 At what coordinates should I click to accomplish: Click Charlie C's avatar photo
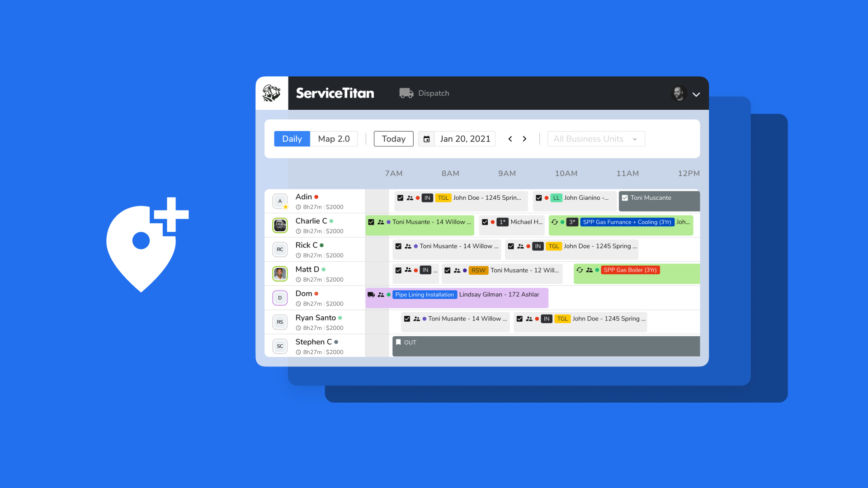point(280,225)
